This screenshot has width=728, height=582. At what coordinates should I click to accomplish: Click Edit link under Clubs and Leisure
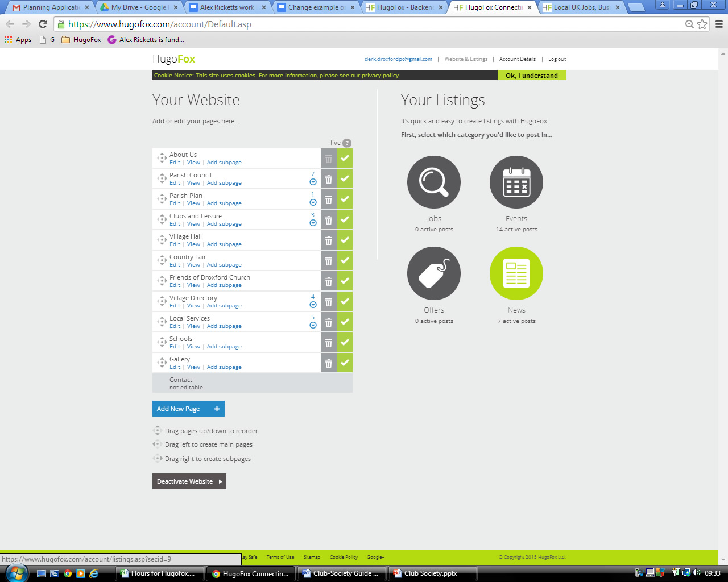pyautogui.click(x=175, y=224)
